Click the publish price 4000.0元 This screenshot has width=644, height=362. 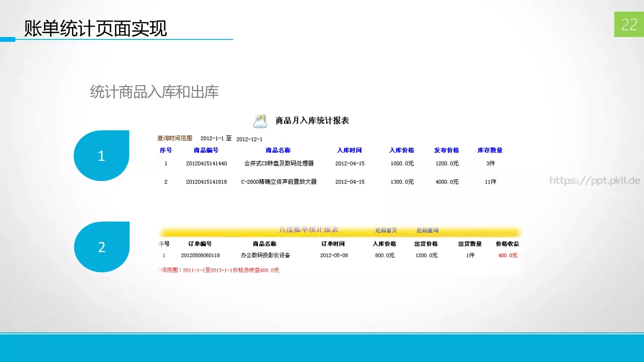pyautogui.click(x=447, y=182)
